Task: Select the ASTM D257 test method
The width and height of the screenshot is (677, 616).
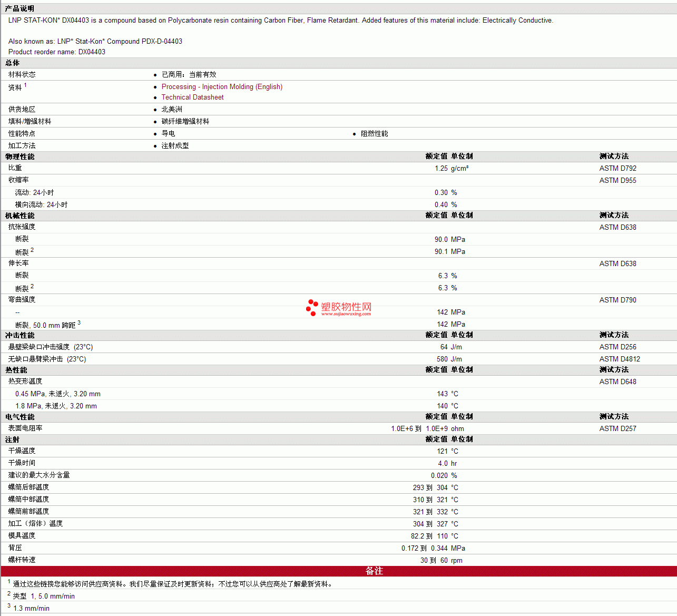Action: pyautogui.click(x=617, y=429)
